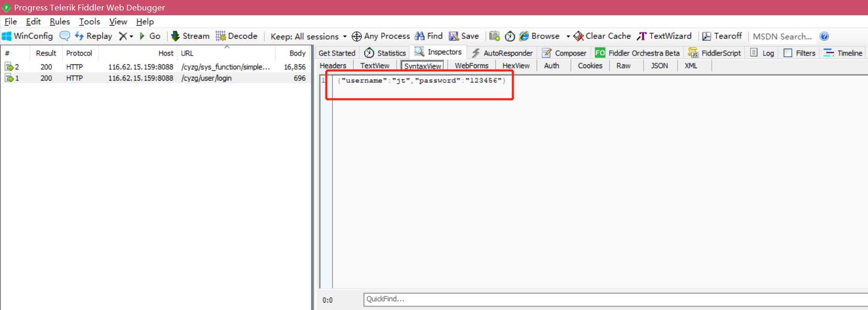This screenshot has height=310, width=868.
Task: Switch to the Log tab
Action: pos(763,53)
